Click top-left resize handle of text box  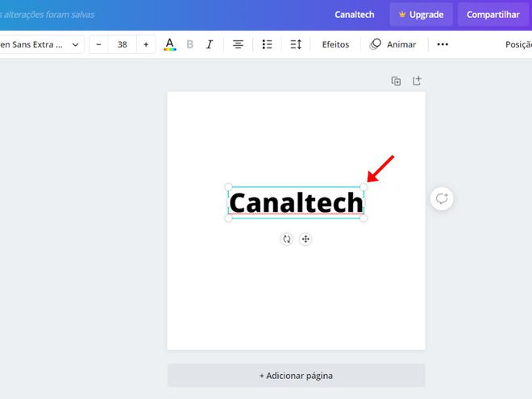pyautogui.click(x=228, y=187)
